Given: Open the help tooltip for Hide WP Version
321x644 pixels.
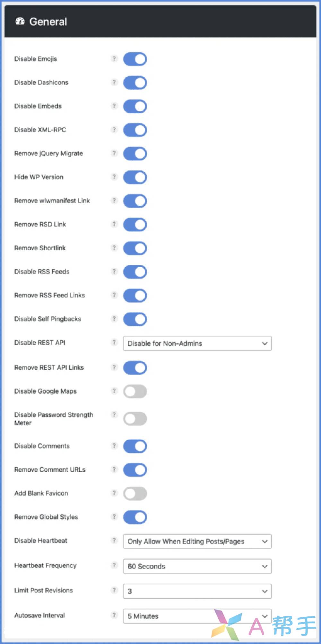Looking at the screenshot, I should [x=114, y=176].
